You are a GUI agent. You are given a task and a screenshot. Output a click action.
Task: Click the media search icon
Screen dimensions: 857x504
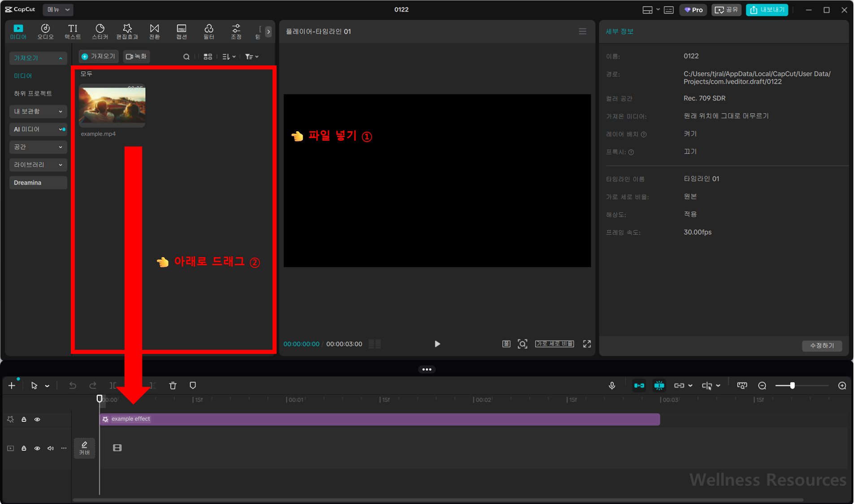pyautogui.click(x=186, y=56)
